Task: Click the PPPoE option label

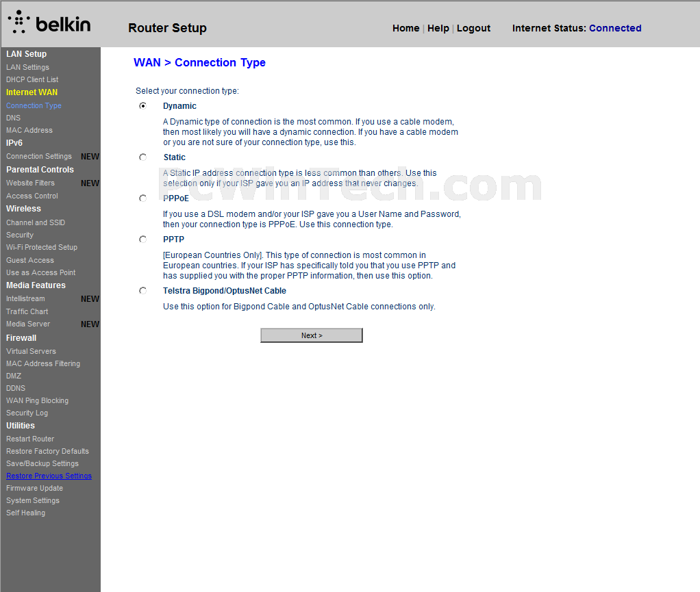Action: click(x=176, y=198)
